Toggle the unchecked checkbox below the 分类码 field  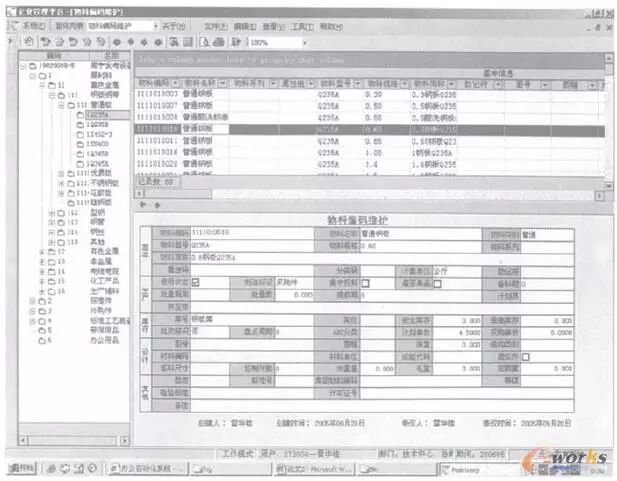(x=365, y=283)
